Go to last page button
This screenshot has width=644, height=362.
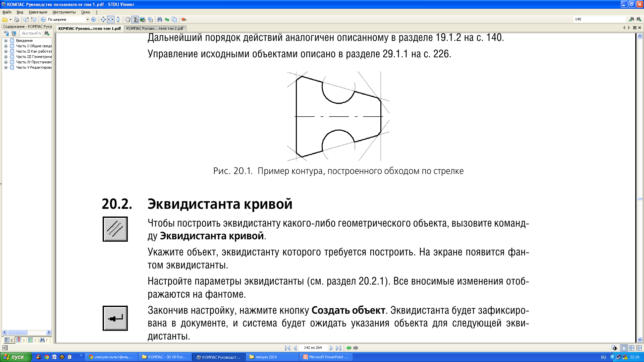tap(339, 348)
